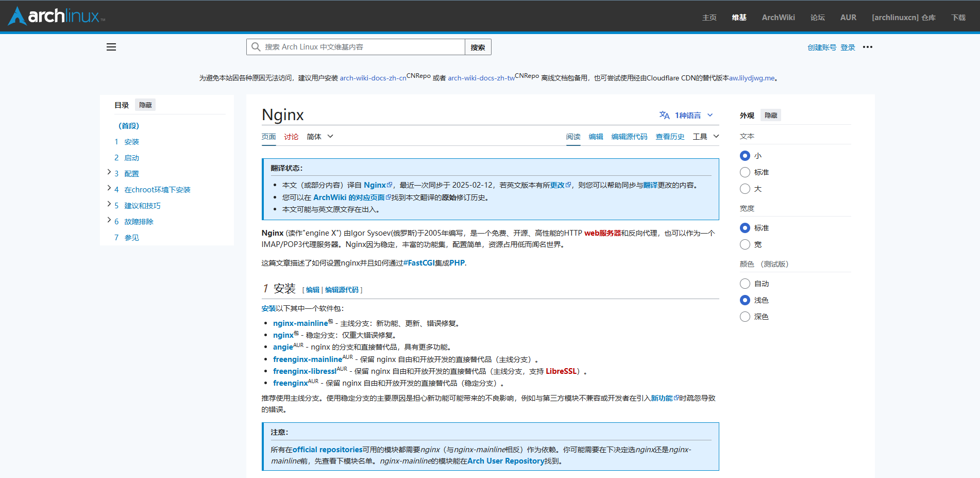
Task: Select 深色 color mode
Action: click(745, 317)
